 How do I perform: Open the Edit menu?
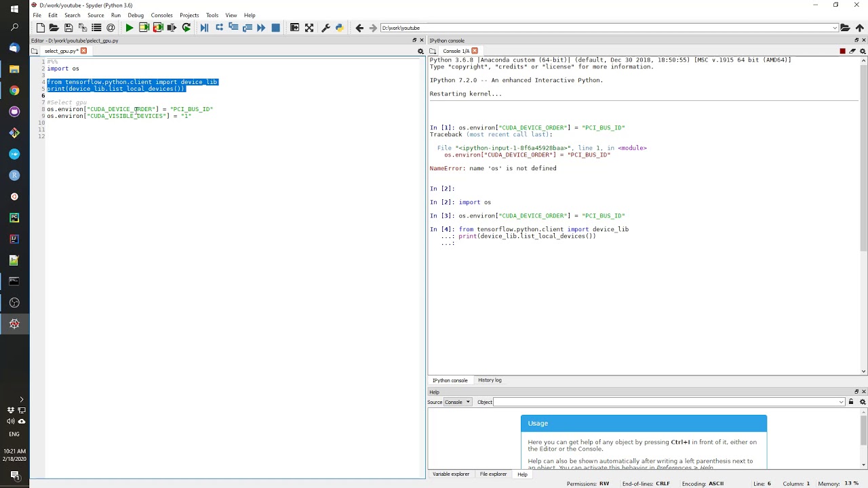point(53,15)
